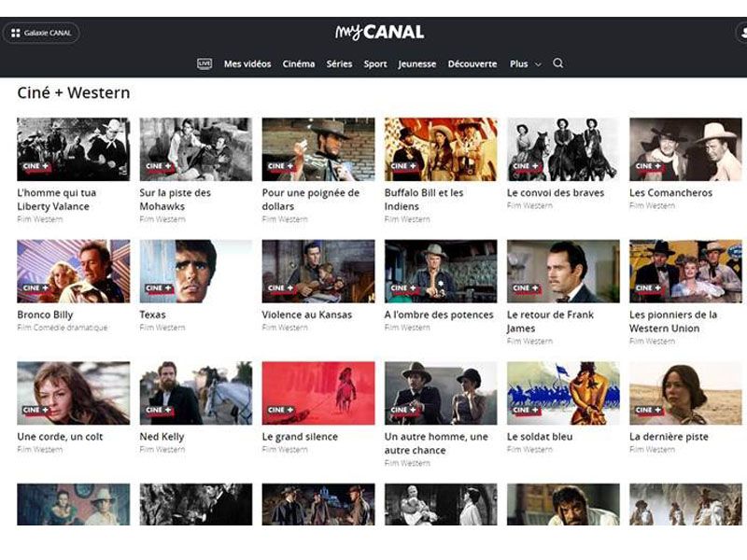Click the myCANAL logo
This screenshot has height=560, width=747.
(380, 32)
